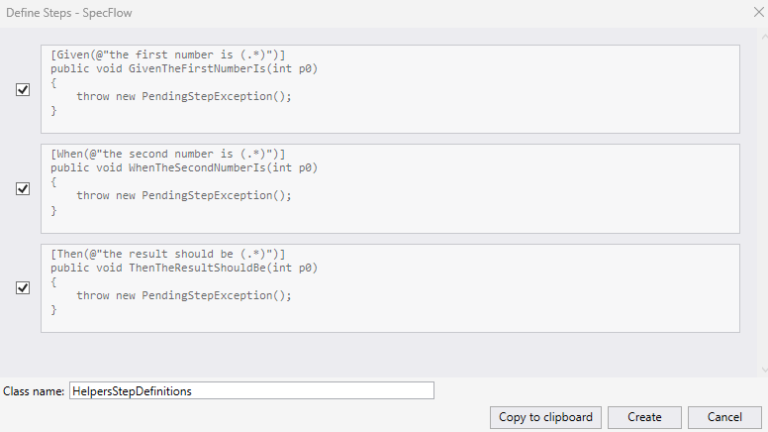This screenshot has height=432, width=768.
Task: Toggle the When step definition checkbox
Action: 23,189
